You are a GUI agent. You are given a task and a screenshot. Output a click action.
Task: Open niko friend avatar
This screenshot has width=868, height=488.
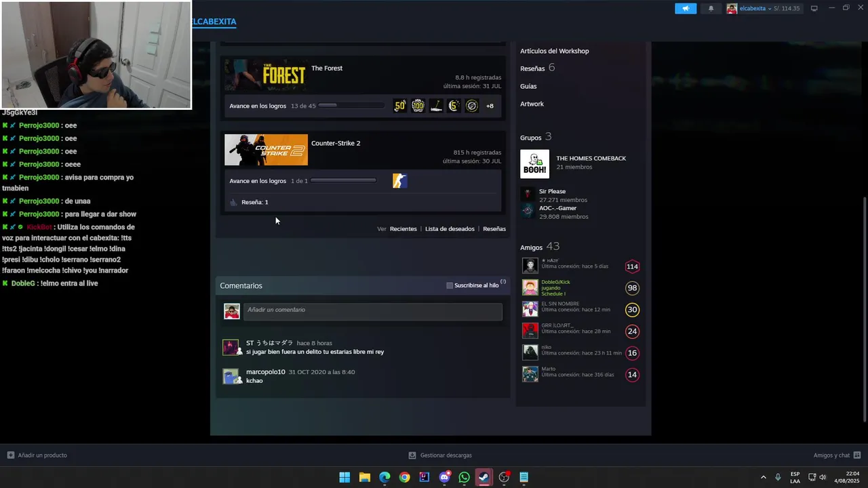(530, 352)
